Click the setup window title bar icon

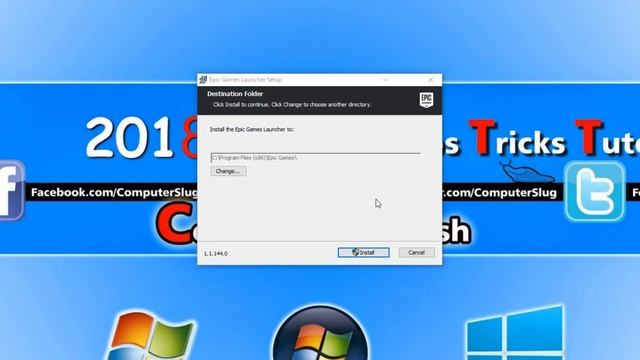[x=203, y=80]
